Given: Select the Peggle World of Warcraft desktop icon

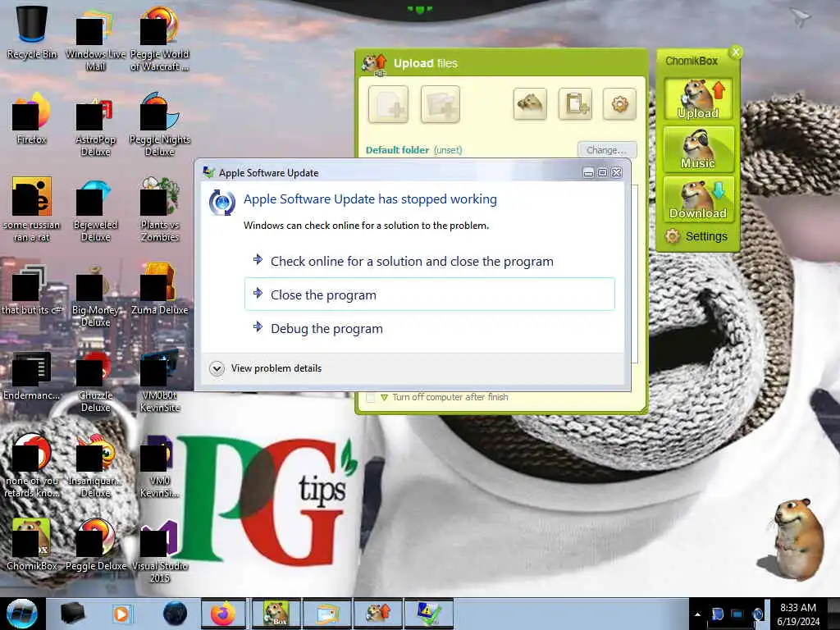Looking at the screenshot, I should tap(160, 39).
